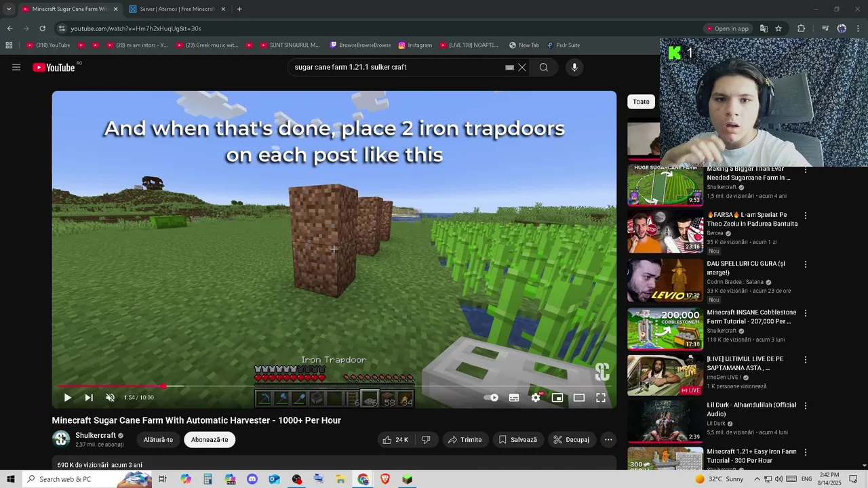Open options menu for 'DAU SPELLURI CU GURA'
Image resolution: width=868 pixels, height=488 pixels.
click(x=806, y=264)
